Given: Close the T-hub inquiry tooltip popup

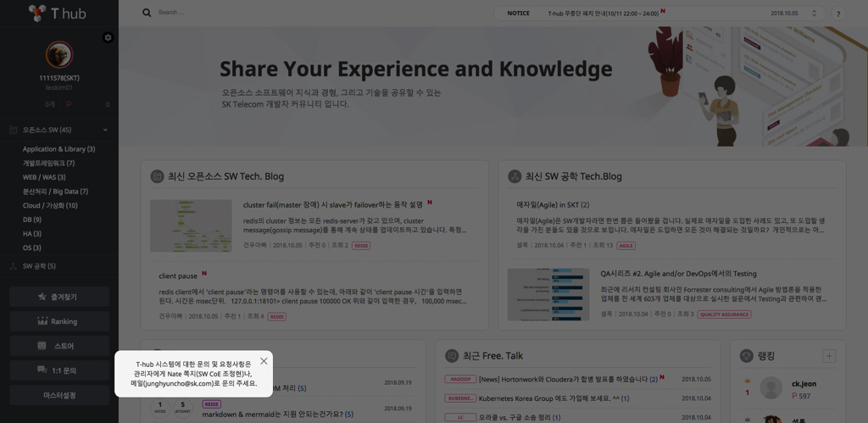Looking at the screenshot, I should click(x=264, y=361).
